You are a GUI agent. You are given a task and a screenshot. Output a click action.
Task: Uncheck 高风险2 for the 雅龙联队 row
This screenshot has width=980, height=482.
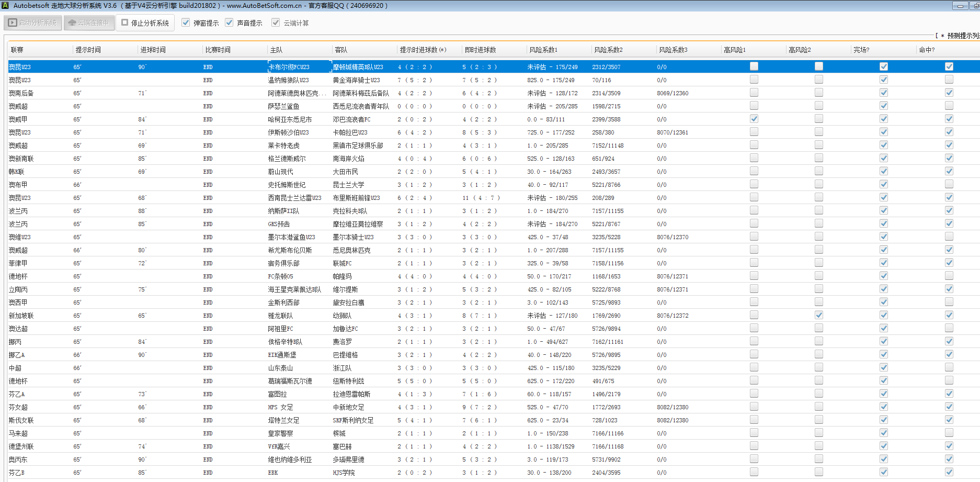(x=818, y=315)
